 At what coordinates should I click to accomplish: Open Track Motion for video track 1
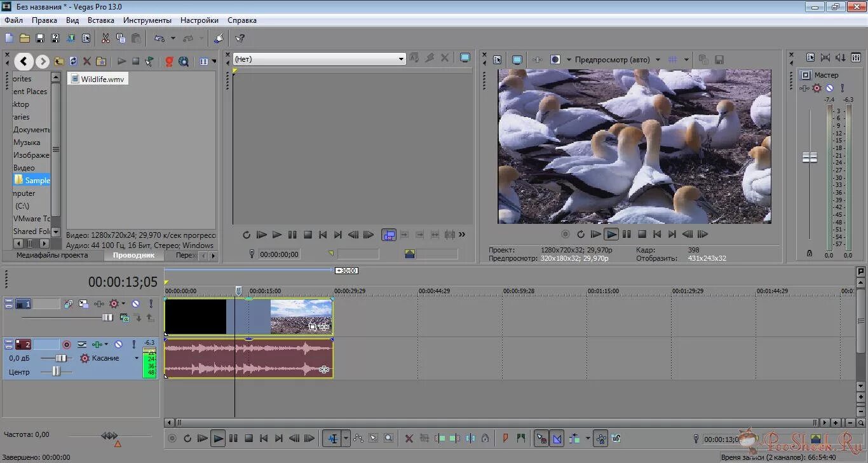84,304
